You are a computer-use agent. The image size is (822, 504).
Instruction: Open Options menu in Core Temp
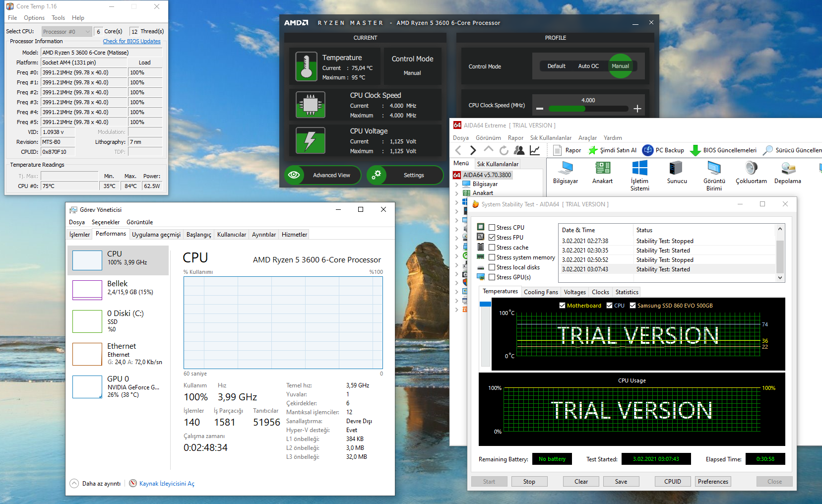34,18
